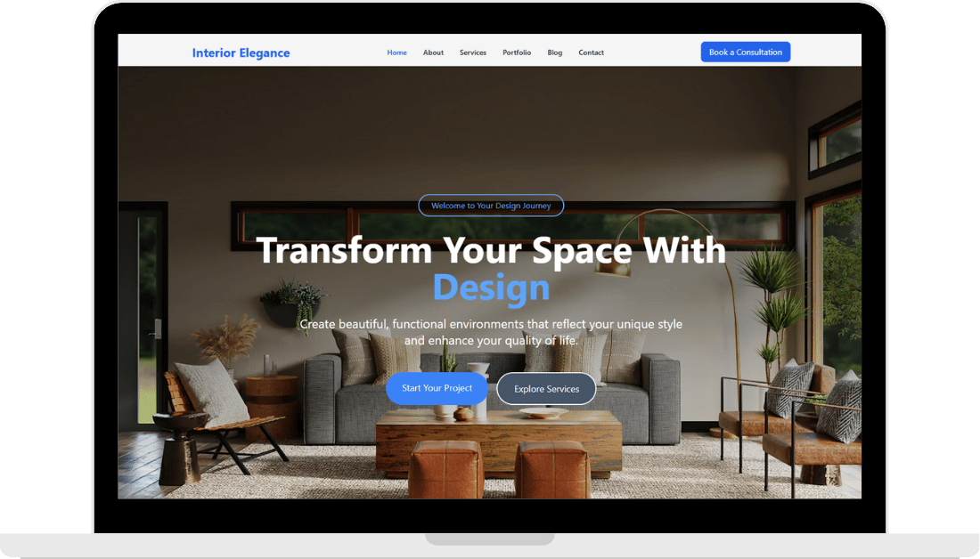The width and height of the screenshot is (980, 559).
Task: Open the Services menu item
Action: click(x=472, y=53)
